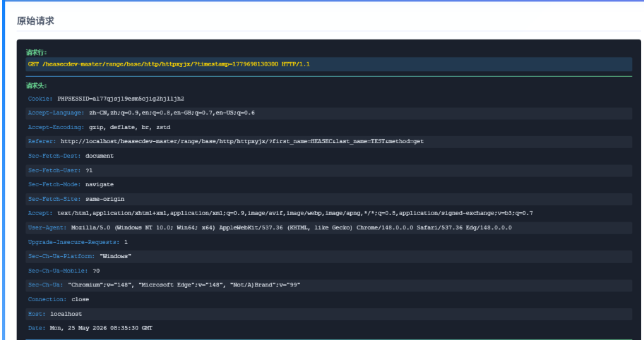The image size is (644, 340).
Task: Click the Referer URL value
Action: tap(242, 142)
